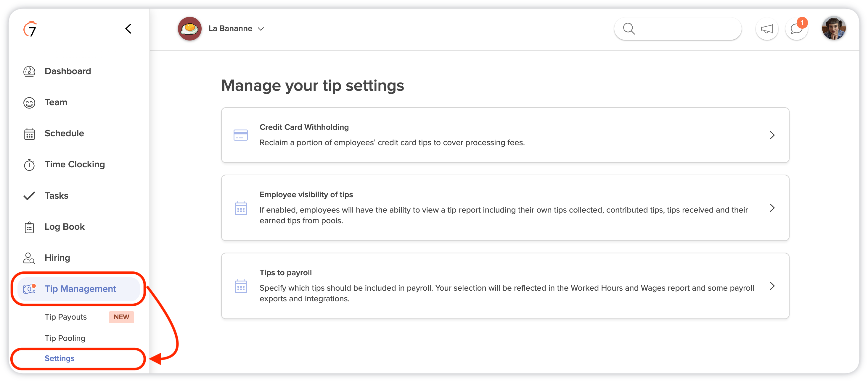This screenshot has width=868, height=382.
Task: Click the Employee visibility calendar icon
Action: click(241, 208)
